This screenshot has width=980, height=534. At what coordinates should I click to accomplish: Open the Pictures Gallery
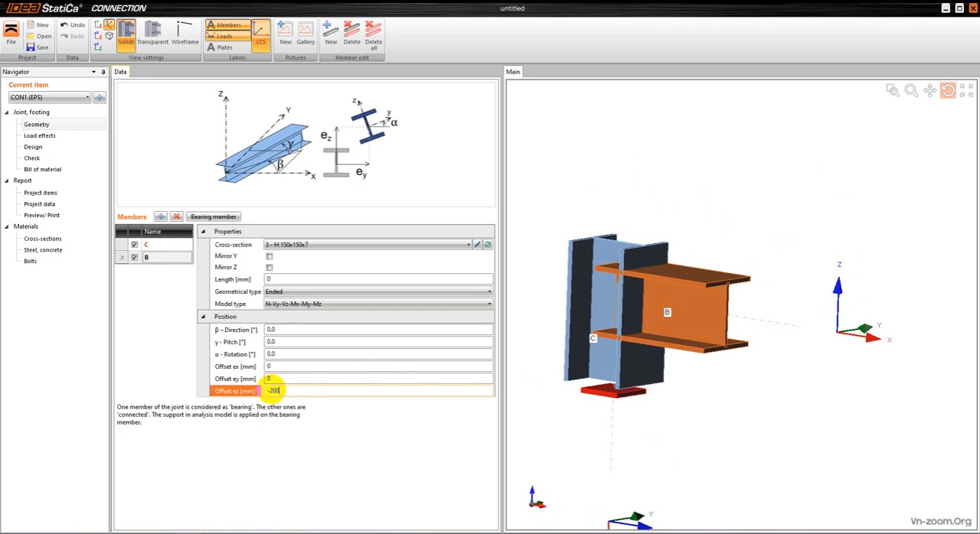click(305, 34)
